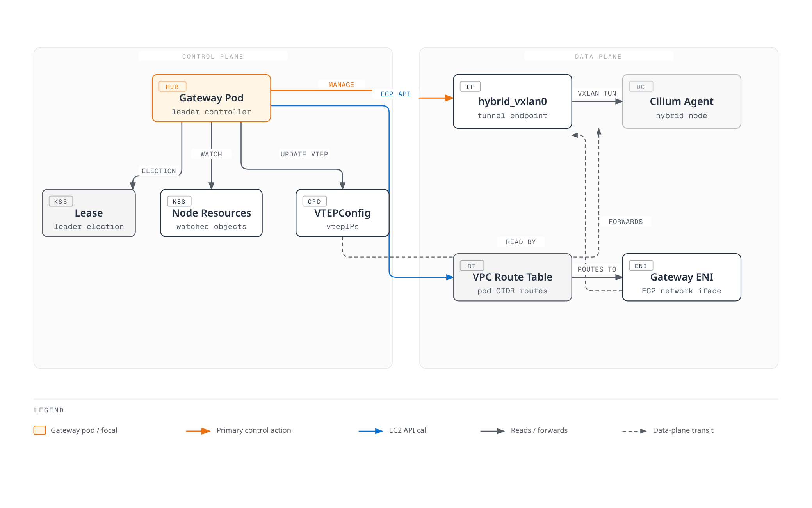The width and height of the screenshot is (812, 508).
Task: Click the UPDATE VTEP edge label
Action: point(304,154)
